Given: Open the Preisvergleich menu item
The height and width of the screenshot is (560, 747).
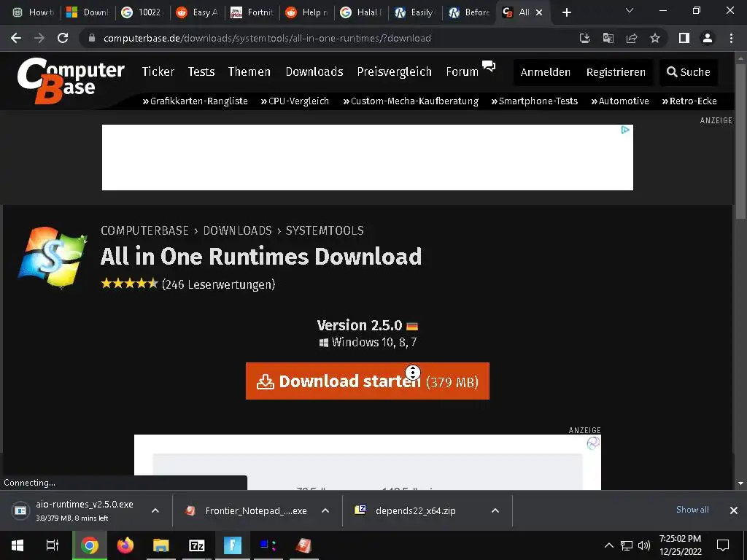Looking at the screenshot, I should coord(395,72).
